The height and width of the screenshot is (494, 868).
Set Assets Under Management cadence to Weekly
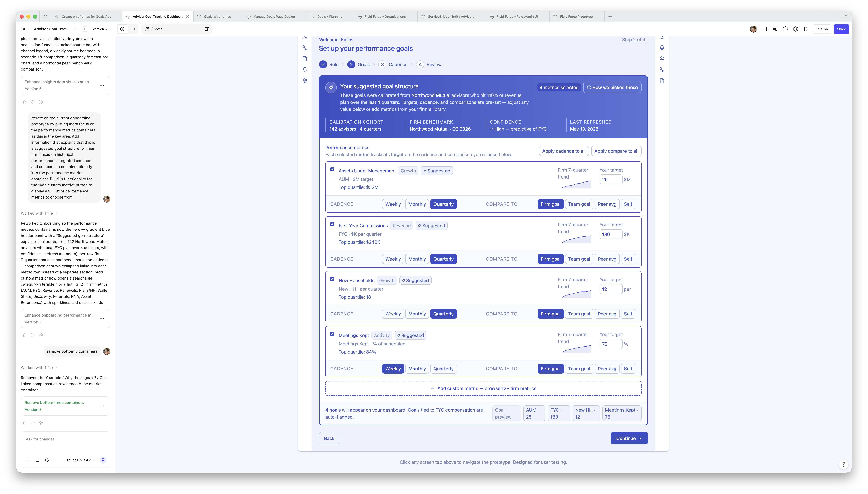tap(393, 204)
